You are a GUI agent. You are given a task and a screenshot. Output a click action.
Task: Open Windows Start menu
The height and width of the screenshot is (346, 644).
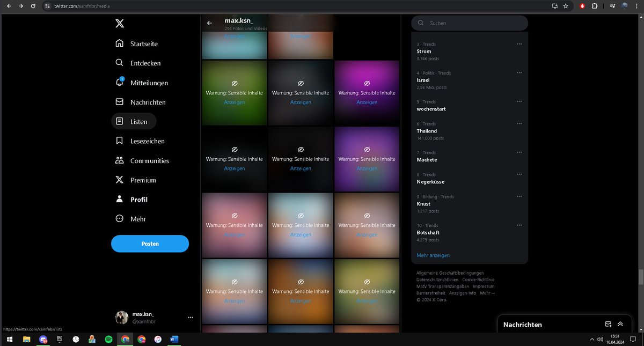[9, 339]
